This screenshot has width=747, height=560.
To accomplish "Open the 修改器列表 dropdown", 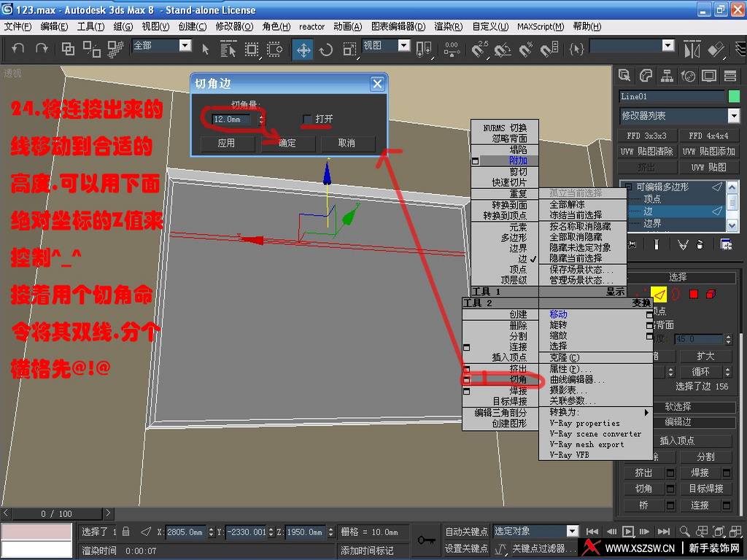I will coord(733,116).
